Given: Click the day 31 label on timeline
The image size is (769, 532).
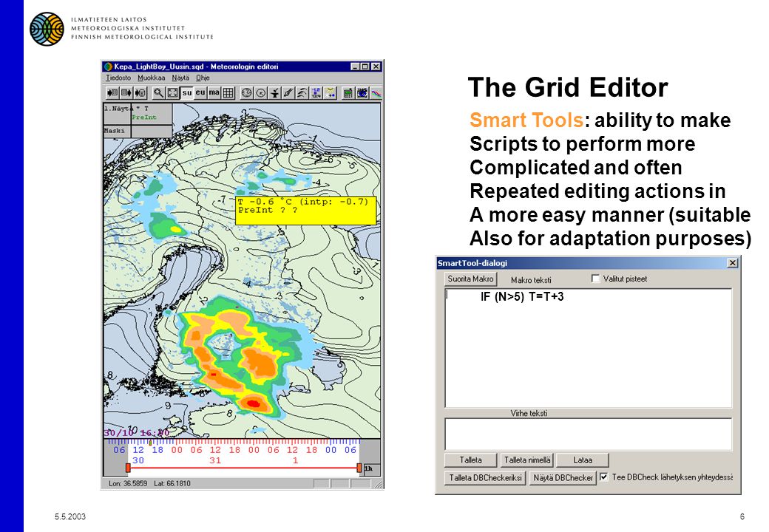Looking at the screenshot, I should tap(215, 460).
